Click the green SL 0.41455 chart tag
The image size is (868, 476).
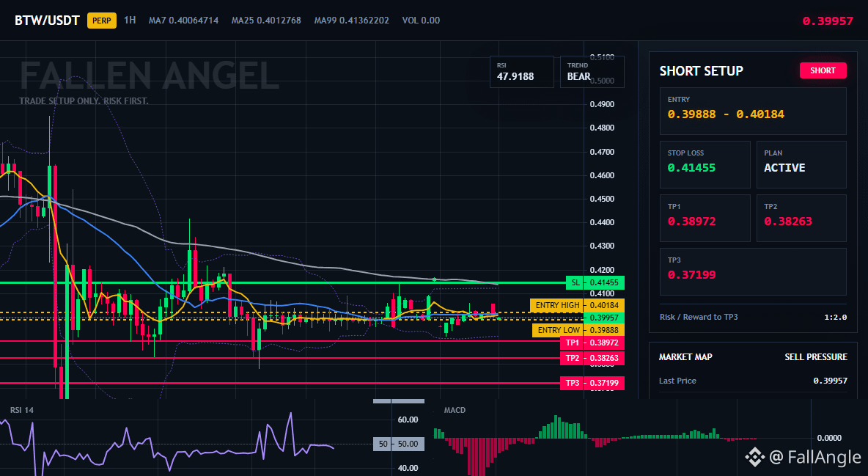(595, 282)
